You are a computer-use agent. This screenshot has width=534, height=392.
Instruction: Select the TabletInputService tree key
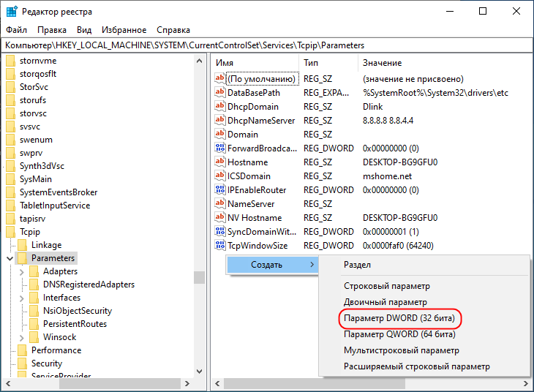[55, 206]
